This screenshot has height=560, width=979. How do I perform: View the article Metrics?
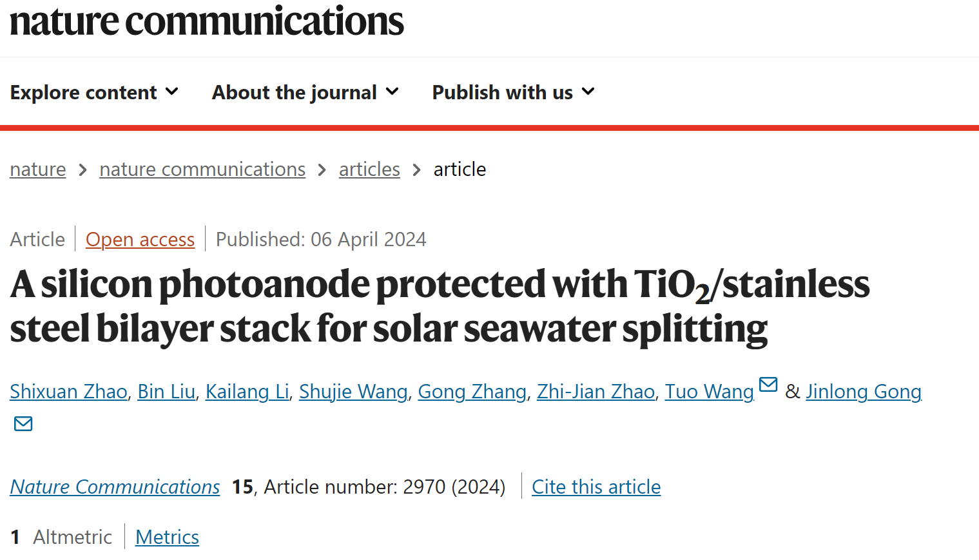click(167, 537)
